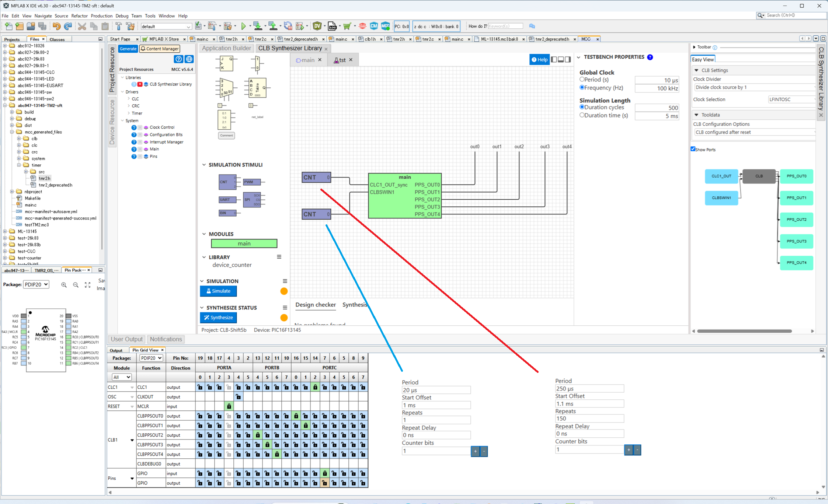Click the CLB port diagram horizontal scrollbar
The height and width of the screenshot is (504, 828).
[744, 331]
